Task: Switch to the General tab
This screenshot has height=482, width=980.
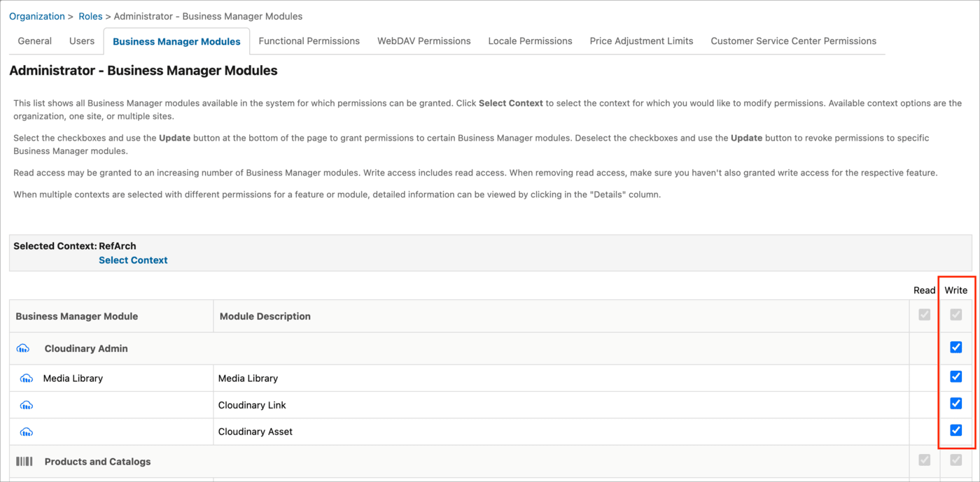Action: point(34,41)
